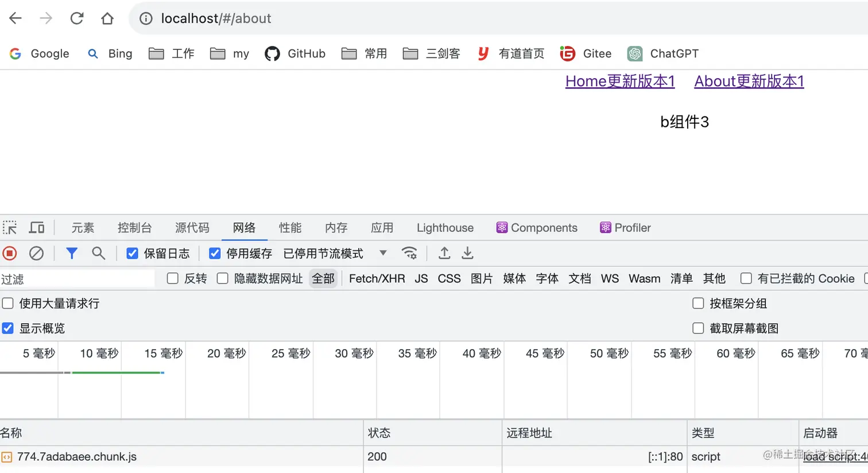This screenshot has height=473, width=868.
Task: Open the React Components tab
Action: [x=537, y=228]
